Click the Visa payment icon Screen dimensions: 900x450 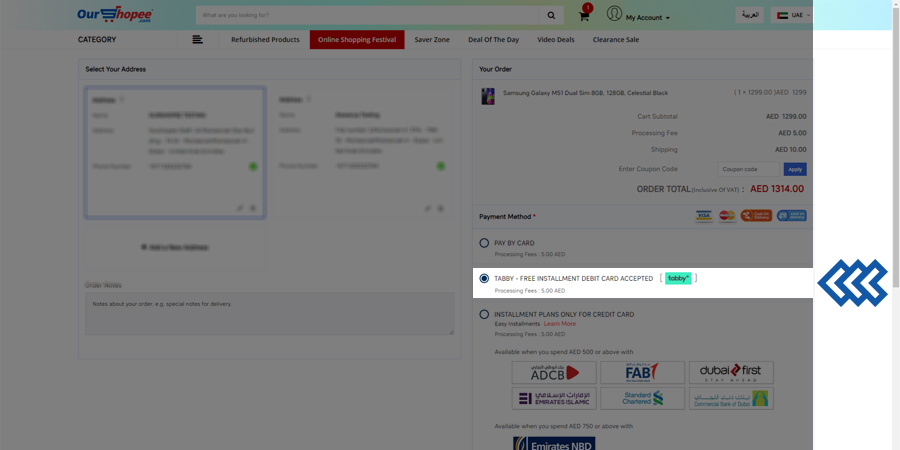click(703, 216)
